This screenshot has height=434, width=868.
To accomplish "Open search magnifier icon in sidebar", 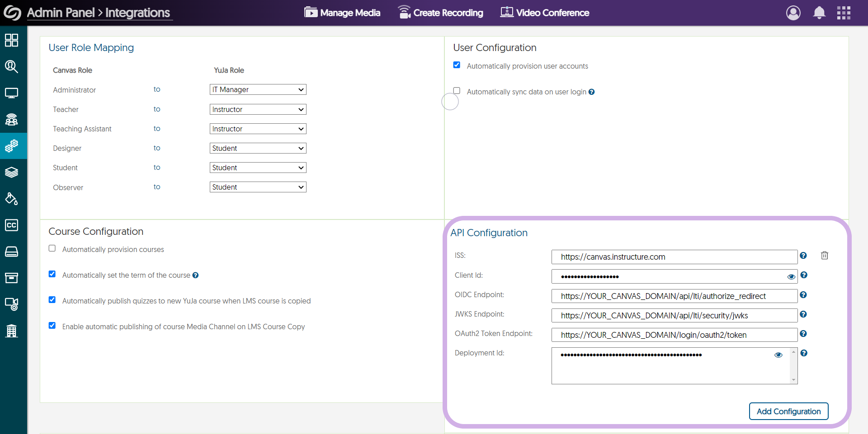I will pos(12,67).
